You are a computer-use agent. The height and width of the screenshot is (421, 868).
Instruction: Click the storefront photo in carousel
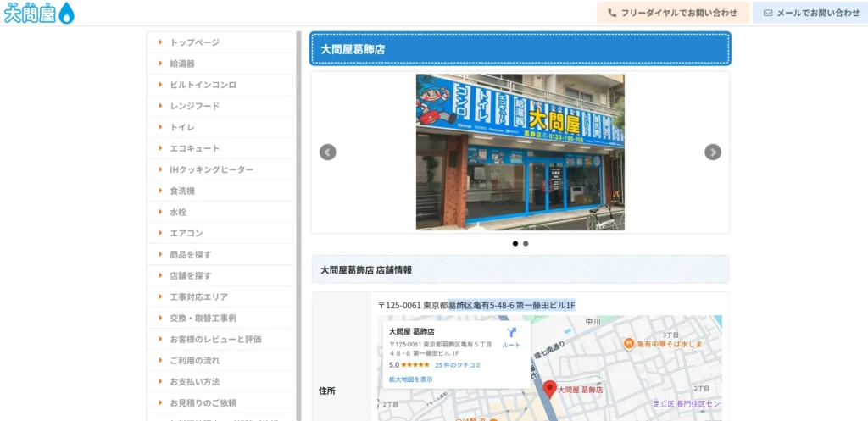[520, 152]
